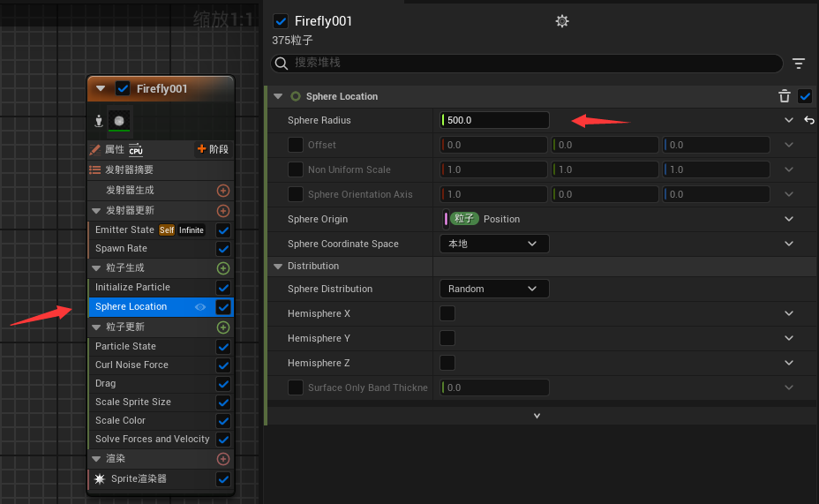Open the Sphere Origin binding chevron
Viewport: 819px width, 504px height.
click(x=789, y=219)
